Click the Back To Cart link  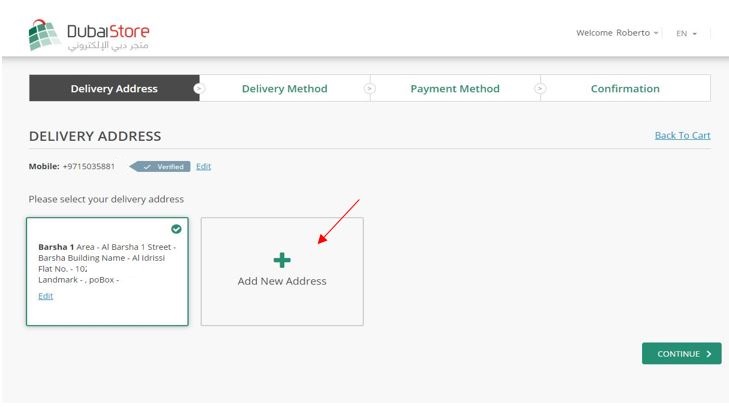click(683, 135)
